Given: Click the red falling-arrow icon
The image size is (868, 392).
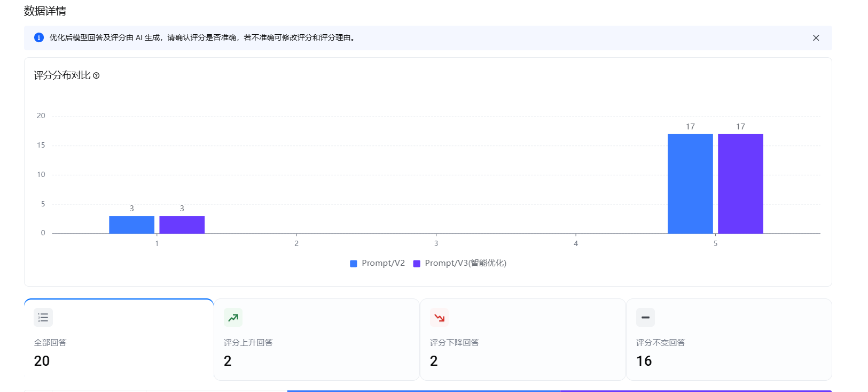Looking at the screenshot, I should (x=439, y=318).
